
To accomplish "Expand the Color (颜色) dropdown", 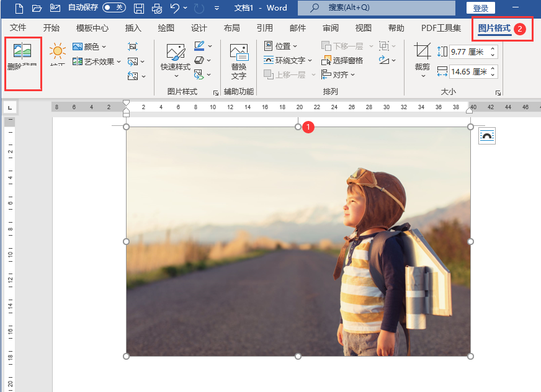I will pyautogui.click(x=90, y=47).
